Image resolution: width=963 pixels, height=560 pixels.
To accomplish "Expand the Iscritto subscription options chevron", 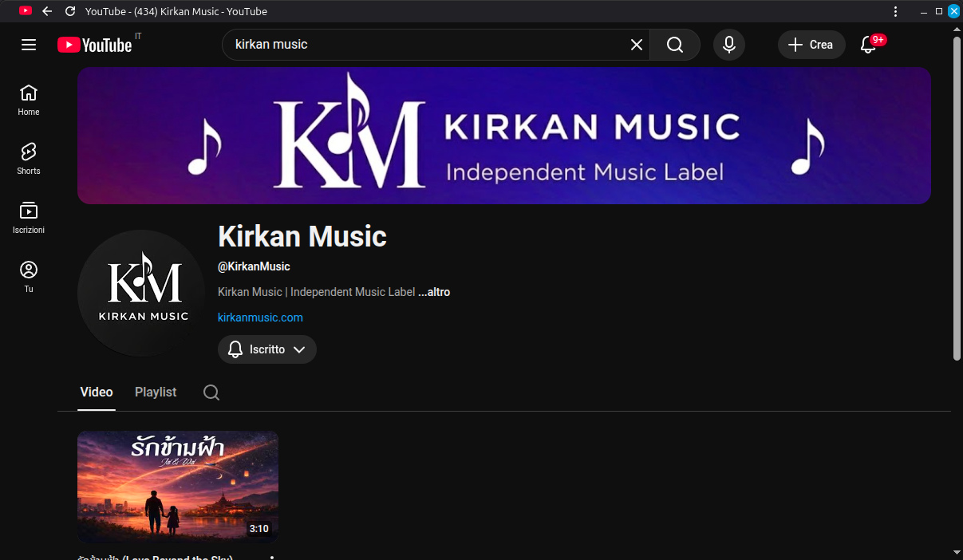I will (300, 349).
